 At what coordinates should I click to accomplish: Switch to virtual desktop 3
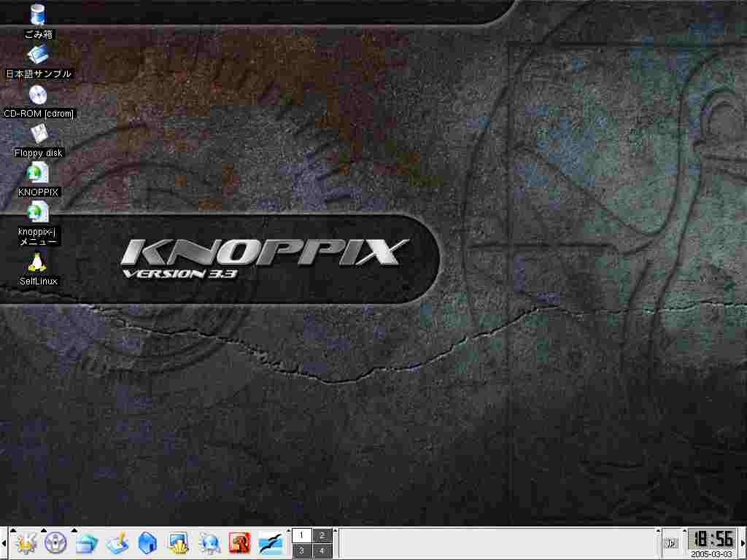tap(302, 551)
